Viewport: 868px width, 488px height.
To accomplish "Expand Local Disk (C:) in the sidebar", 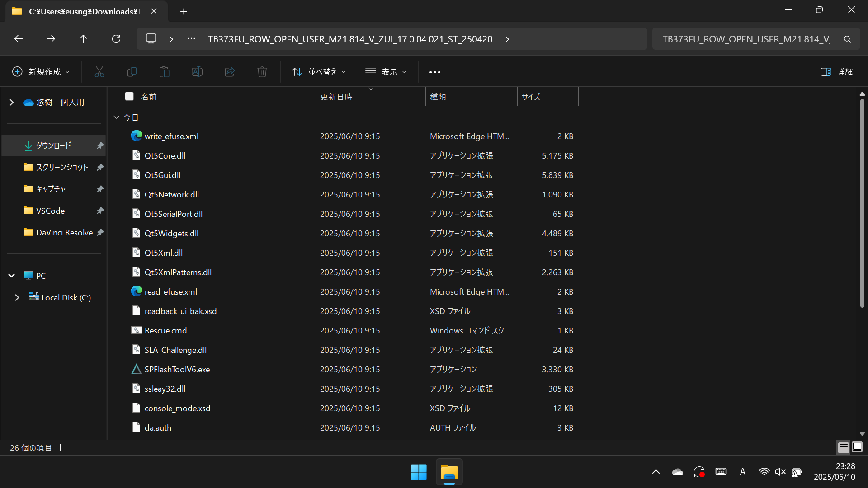I will [x=17, y=297].
